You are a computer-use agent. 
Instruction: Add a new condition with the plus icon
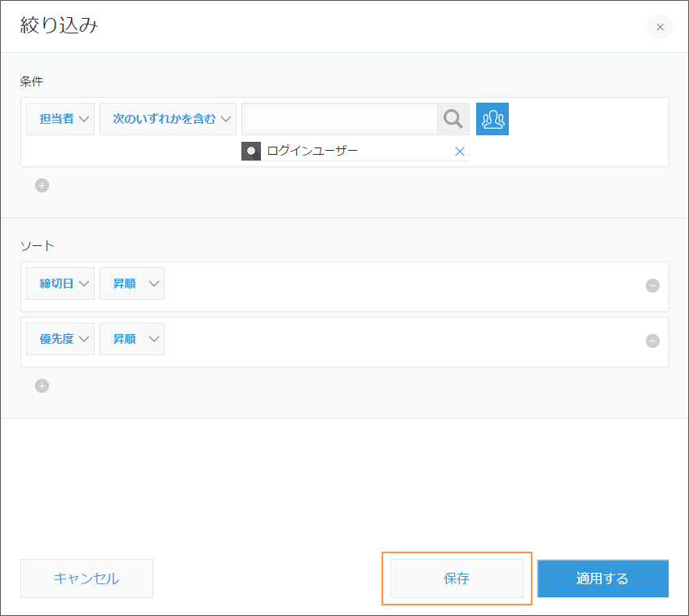[x=42, y=185]
